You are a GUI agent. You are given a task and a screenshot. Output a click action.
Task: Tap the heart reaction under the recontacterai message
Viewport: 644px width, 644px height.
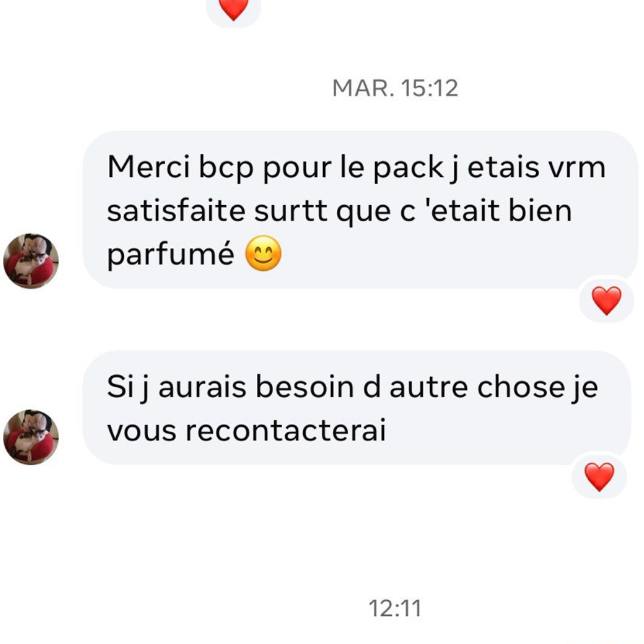[599, 477]
